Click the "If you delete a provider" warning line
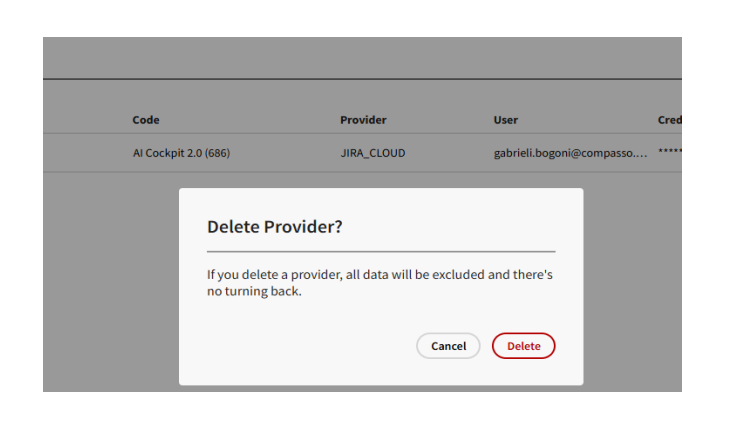Image resolution: width=734 pixels, height=423 pixels. tap(380, 274)
